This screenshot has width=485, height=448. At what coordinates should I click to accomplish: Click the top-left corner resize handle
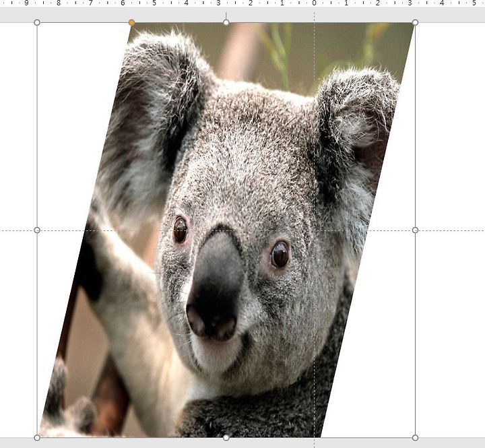pyautogui.click(x=37, y=22)
